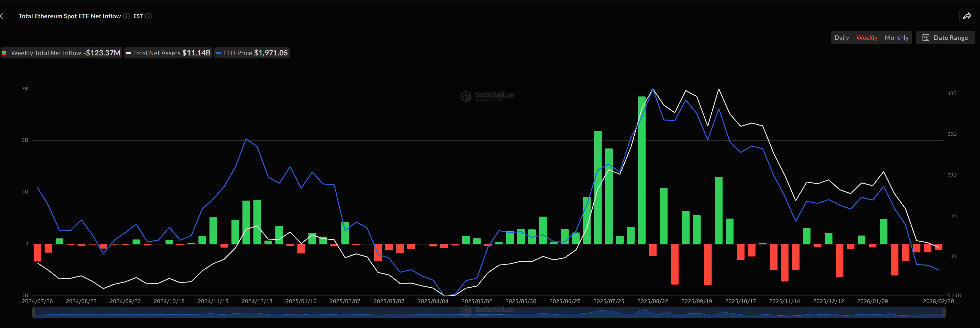Open the Date Range picker

click(x=946, y=37)
